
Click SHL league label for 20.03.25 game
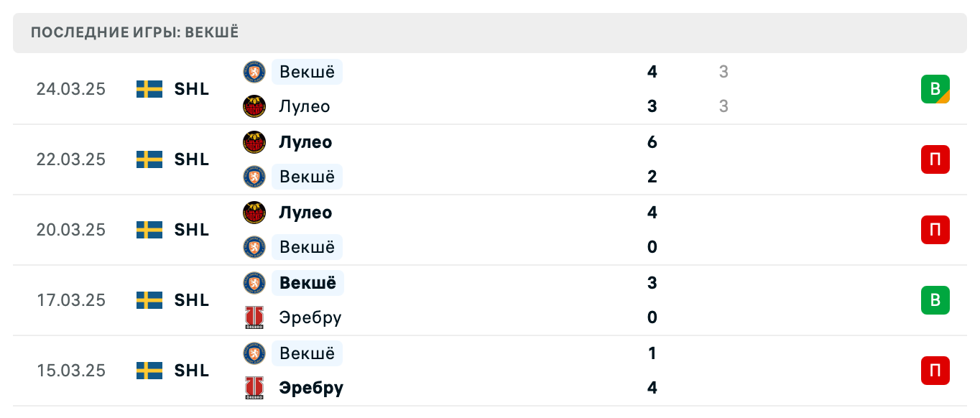click(x=192, y=230)
